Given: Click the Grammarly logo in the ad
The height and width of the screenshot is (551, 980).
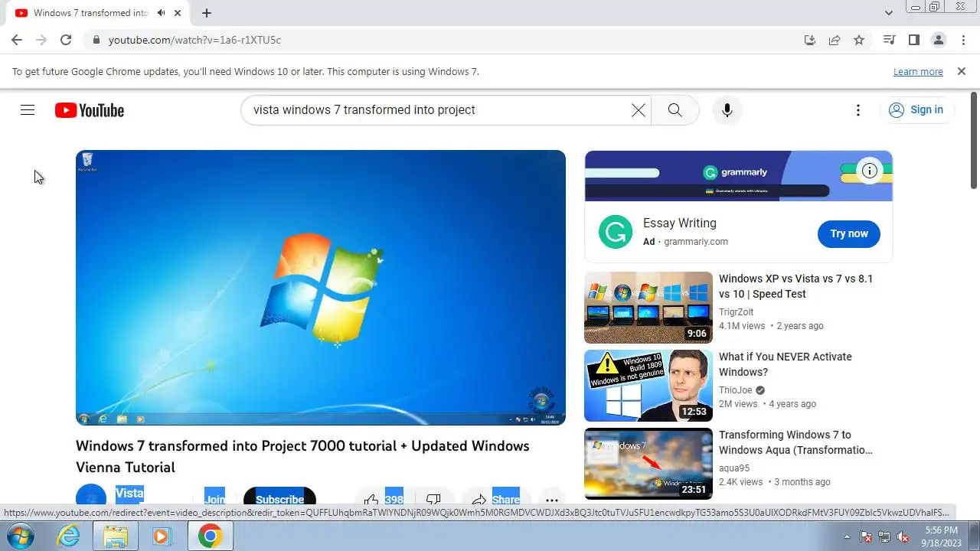Looking at the screenshot, I should click(616, 232).
